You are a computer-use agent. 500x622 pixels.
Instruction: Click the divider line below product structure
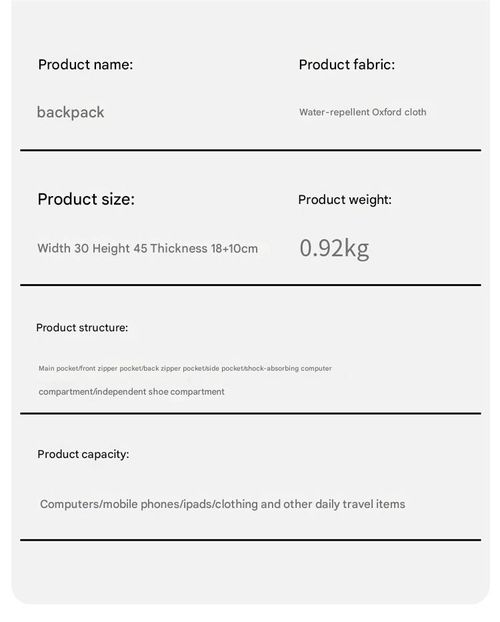250,413
